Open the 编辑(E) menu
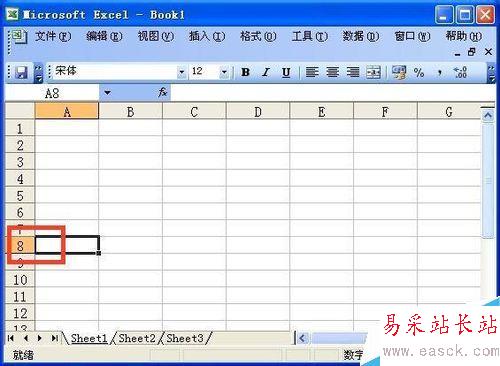Viewport: 500px width, 366px height. pyautogui.click(x=104, y=36)
